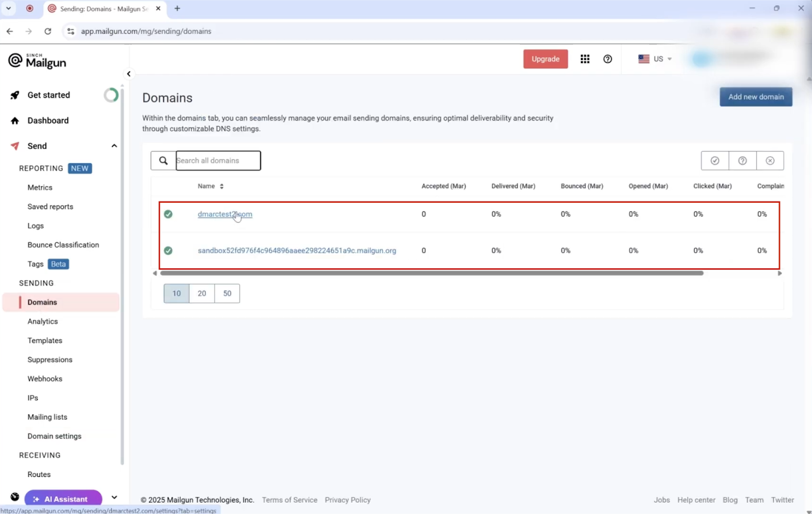Click the help question mark icon
812x514 pixels.
pyautogui.click(x=608, y=59)
